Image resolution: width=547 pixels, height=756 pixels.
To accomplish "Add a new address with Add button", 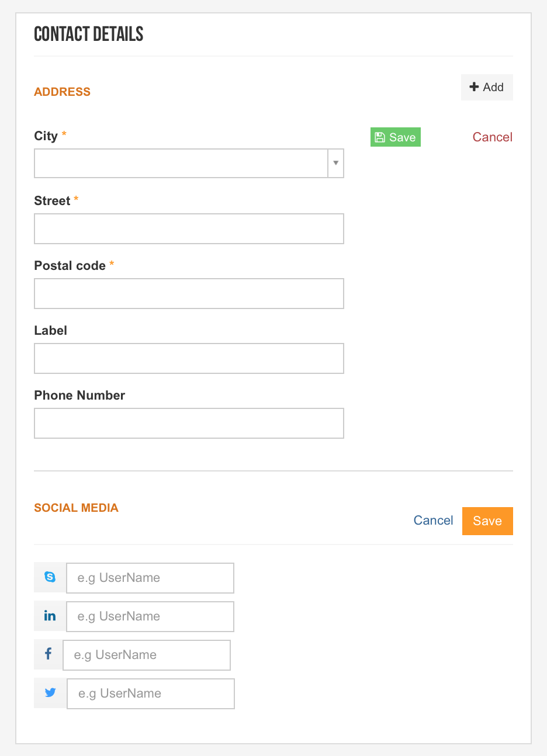I will tap(487, 87).
